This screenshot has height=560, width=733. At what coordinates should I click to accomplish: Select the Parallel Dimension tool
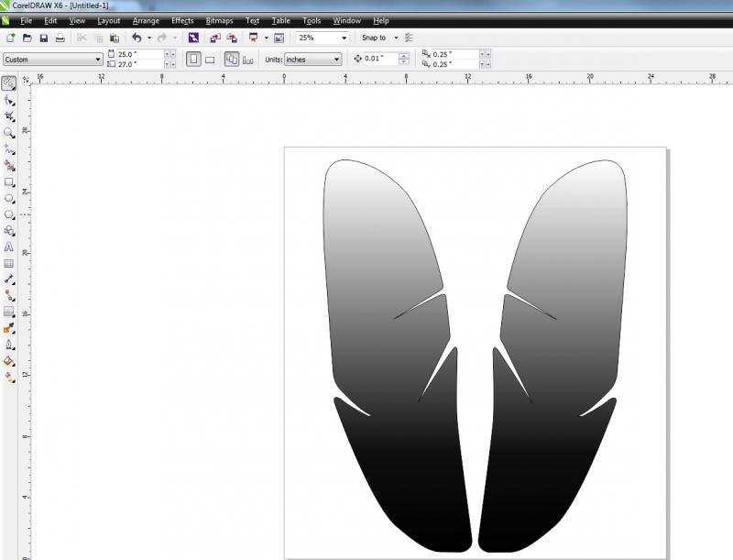pos(9,280)
